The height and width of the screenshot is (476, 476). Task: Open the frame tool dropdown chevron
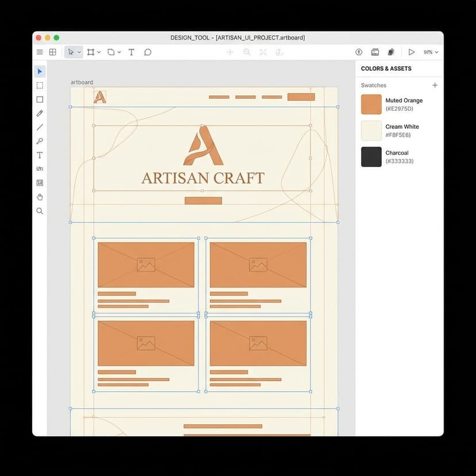[x=99, y=52]
